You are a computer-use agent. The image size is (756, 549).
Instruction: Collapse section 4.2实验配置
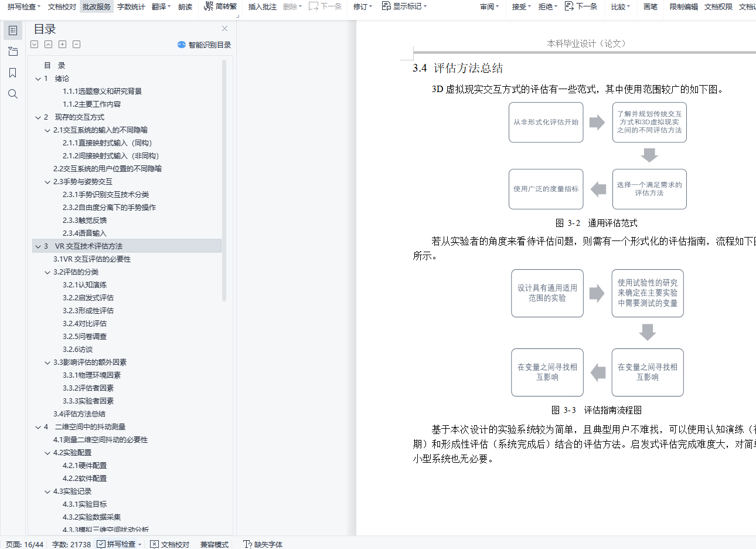click(x=47, y=453)
